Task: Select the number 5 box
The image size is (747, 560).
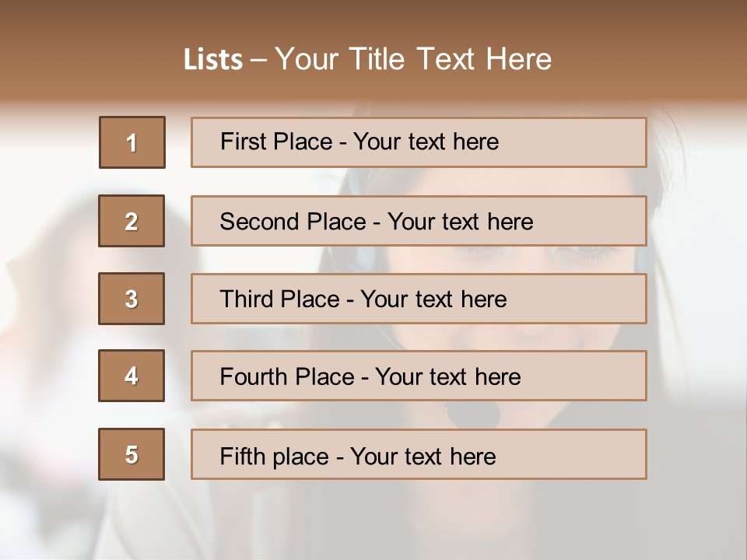Action: point(132,454)
